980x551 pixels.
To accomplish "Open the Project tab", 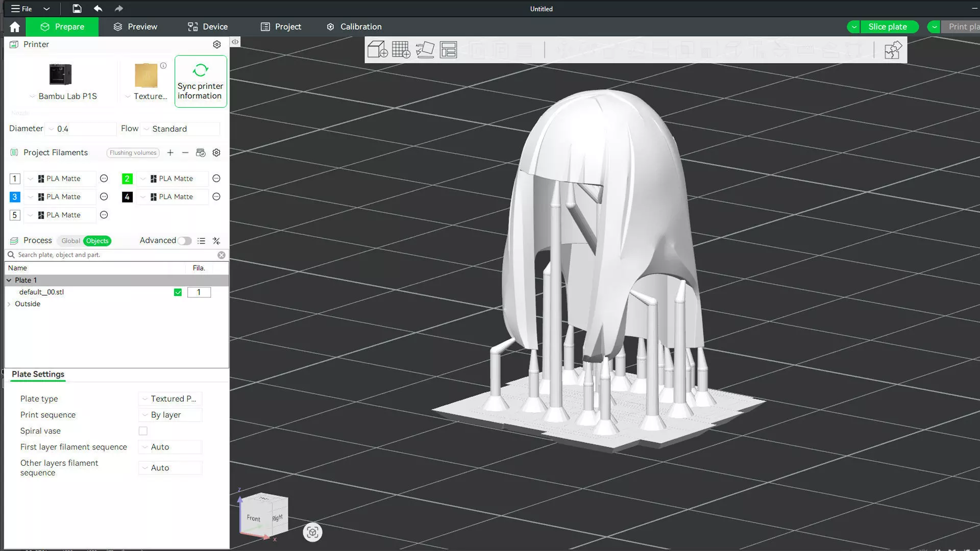I will (x=281, y=27).
